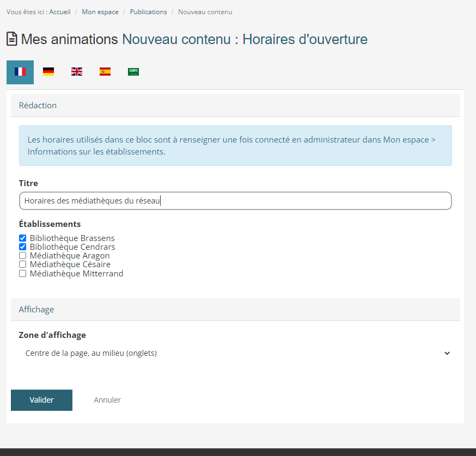Click the document icon beside Mes animations
The width and height of the screenshot is (476, 456).
coord(11,39)
